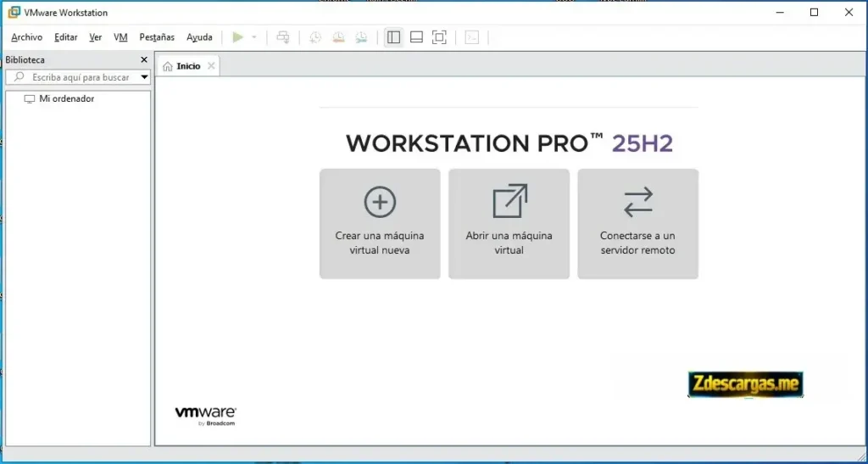Switch to full screen mode icon
The image size is (868, 464).
coord(439,37)
